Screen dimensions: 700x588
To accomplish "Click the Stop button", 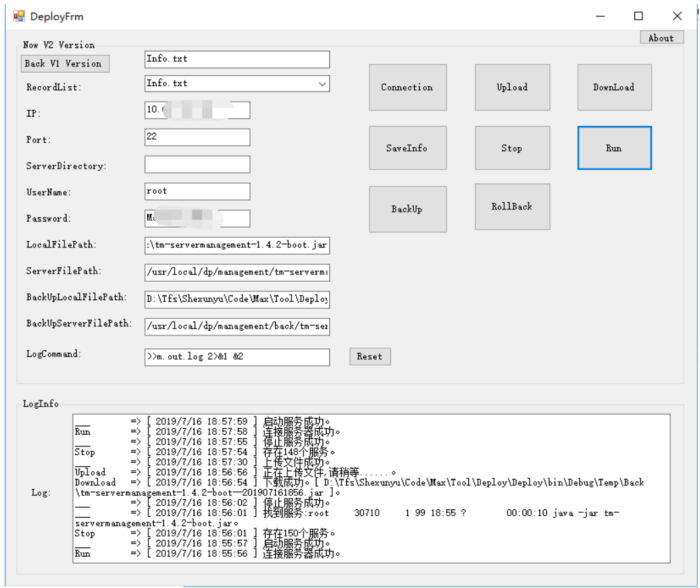I will [512, 148].
